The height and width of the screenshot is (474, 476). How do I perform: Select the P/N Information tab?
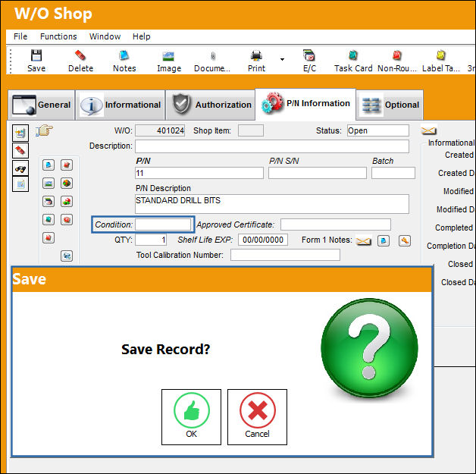point(305,104)
